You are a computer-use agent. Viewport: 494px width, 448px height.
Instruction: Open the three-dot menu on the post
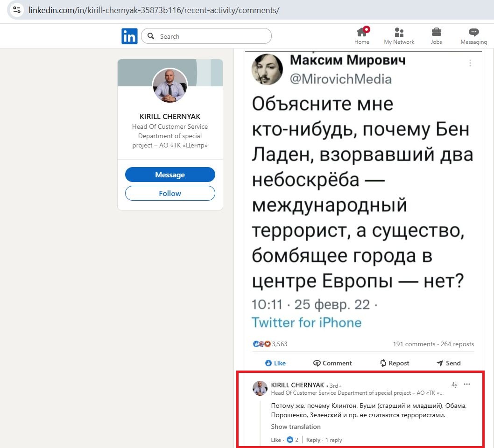pyautogui.click(x=470, y=63)
